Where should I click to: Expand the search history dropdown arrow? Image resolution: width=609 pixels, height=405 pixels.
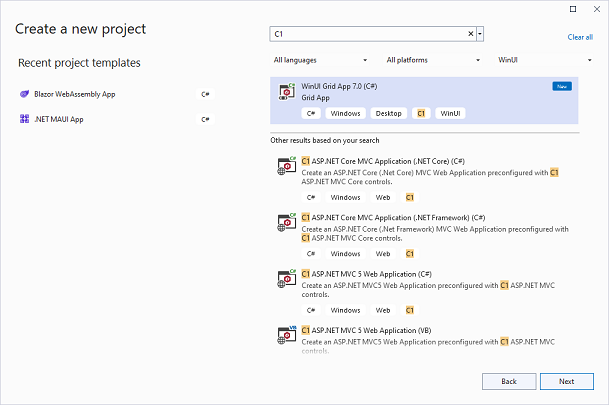pyautogui.click(x=481, y=34)
